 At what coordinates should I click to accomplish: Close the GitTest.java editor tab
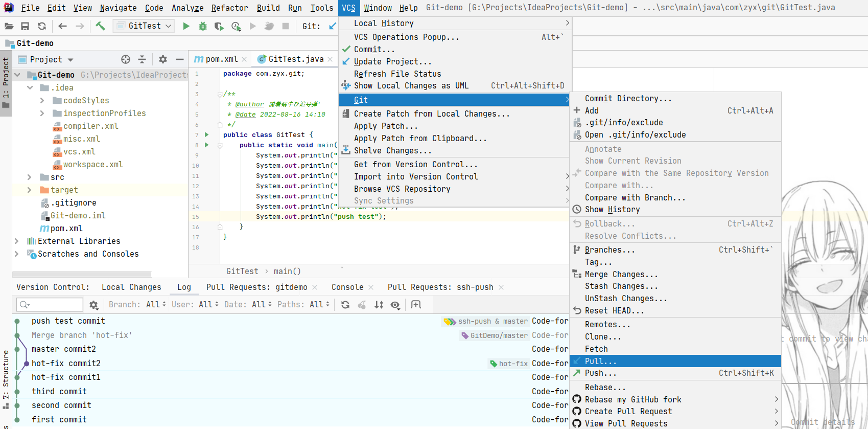330,59
